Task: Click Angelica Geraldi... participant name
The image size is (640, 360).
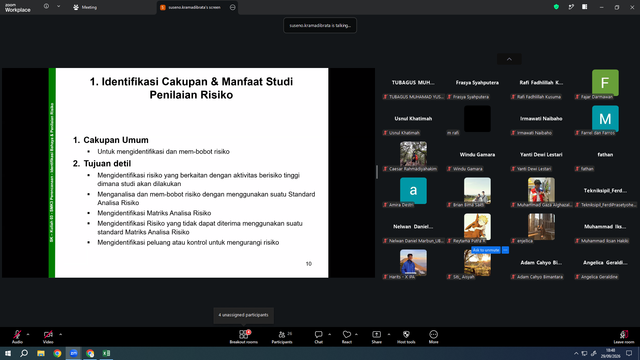Action: click(x=605, y=262)
